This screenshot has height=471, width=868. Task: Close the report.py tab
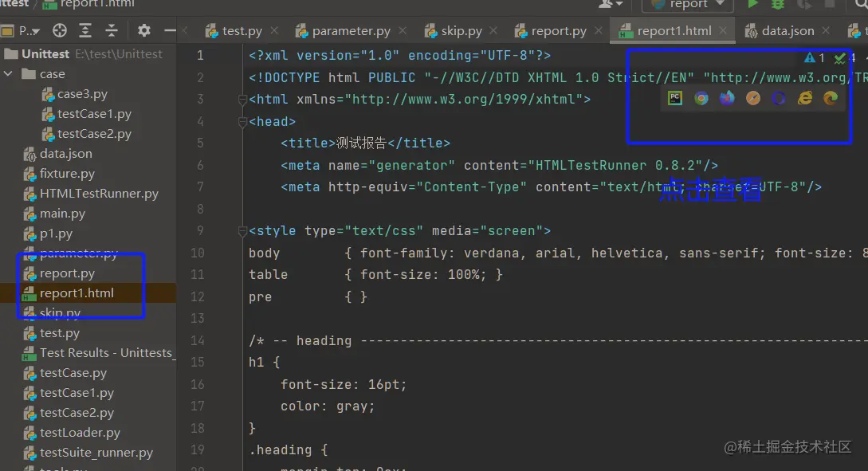tap(599, 31)
